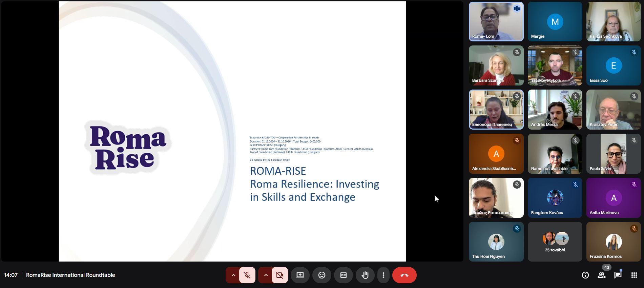Expand the 25 további participants tile
Screen dimensions: 644x288
555,242
